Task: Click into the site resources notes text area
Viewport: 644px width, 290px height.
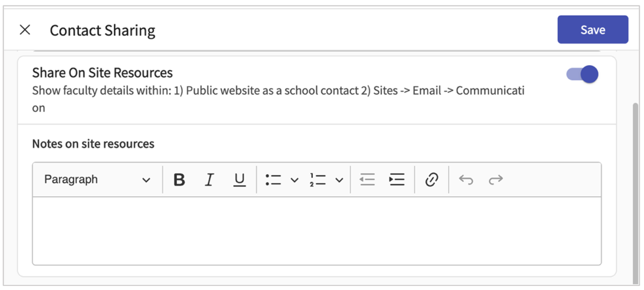Action: pyautogui.click(x=317, y=231)
